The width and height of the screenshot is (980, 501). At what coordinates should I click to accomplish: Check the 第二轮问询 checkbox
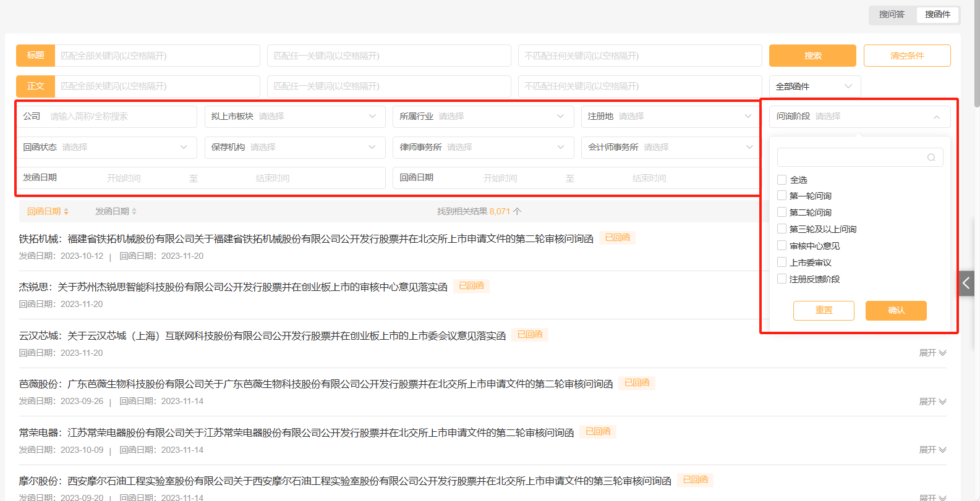782,213
